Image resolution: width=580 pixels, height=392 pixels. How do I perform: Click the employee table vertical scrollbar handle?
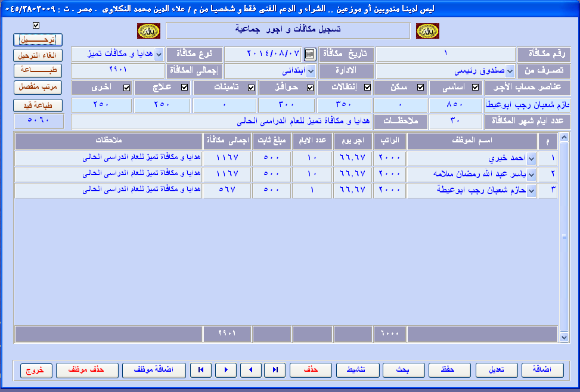pyautogui.click(x=564, y=237)
